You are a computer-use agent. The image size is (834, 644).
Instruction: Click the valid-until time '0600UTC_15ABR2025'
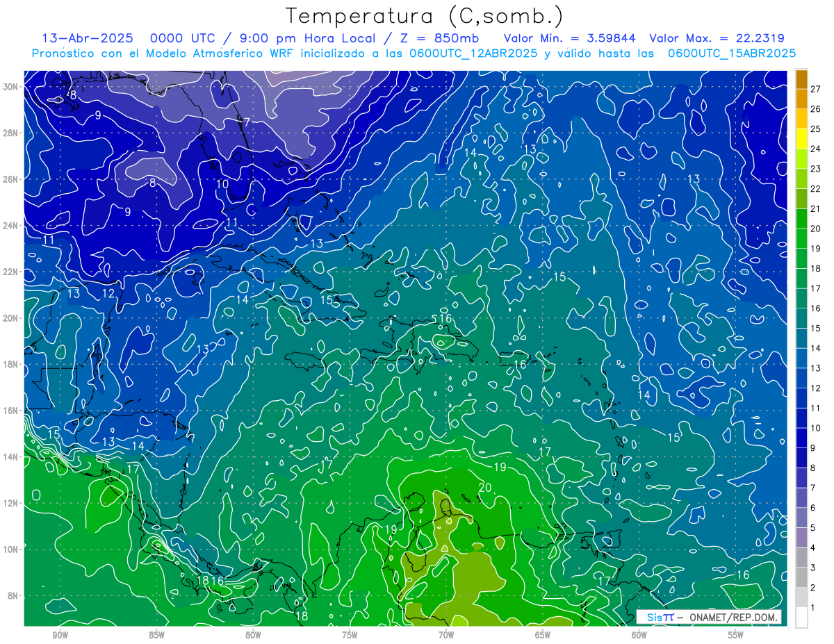(x=732, y=53)
